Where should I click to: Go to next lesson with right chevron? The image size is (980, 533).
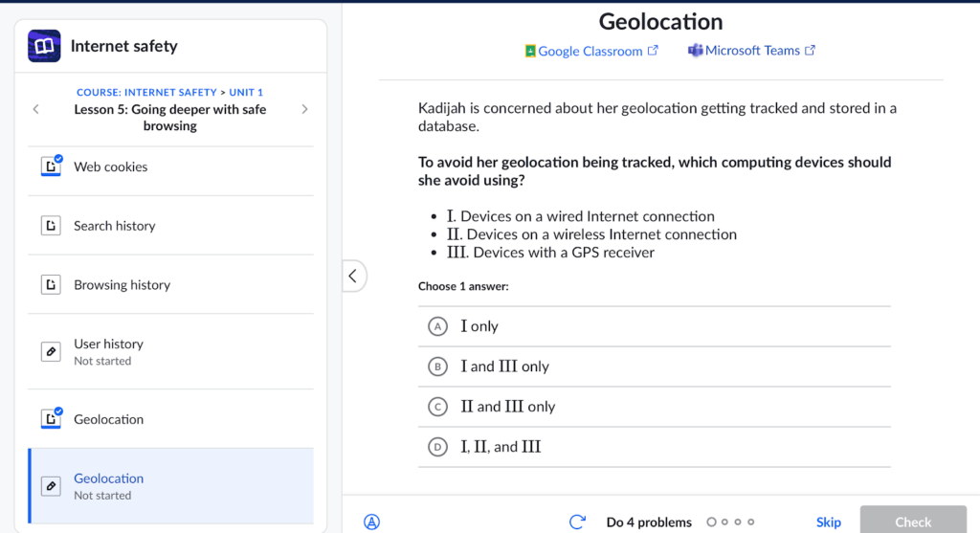[x=304, y=109]
